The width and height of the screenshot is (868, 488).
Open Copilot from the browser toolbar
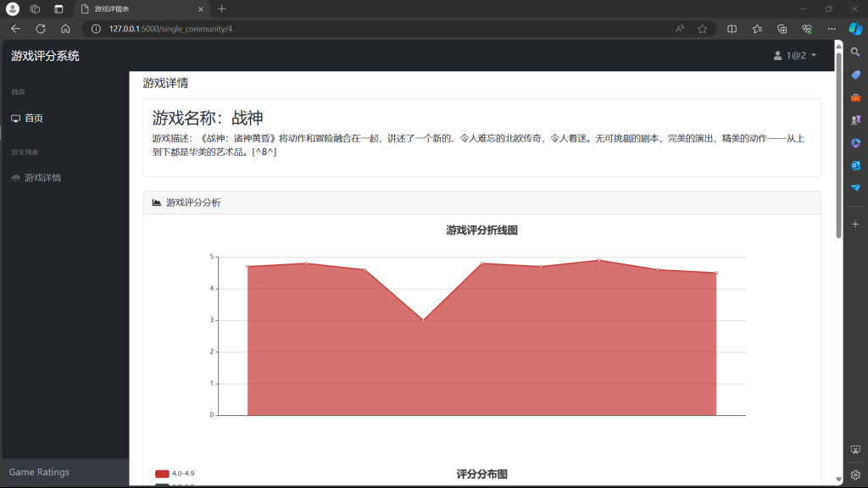pyautogui.click(x=855, y=28)
